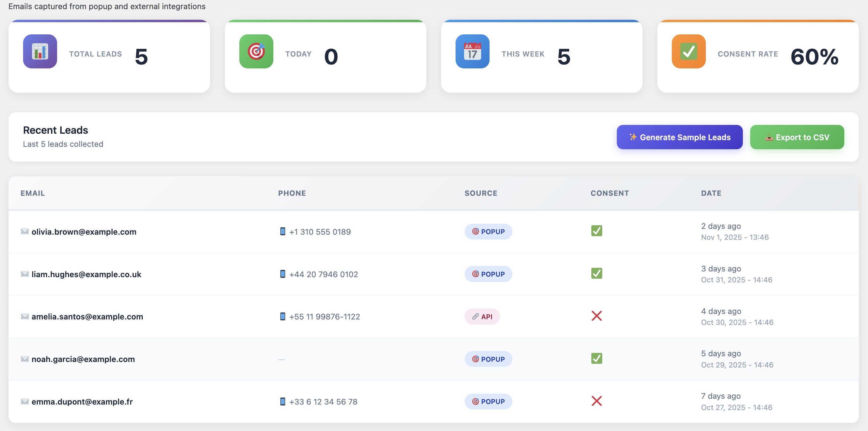Click the Recent Leads heading
The image size is (868, 431).
56,130
